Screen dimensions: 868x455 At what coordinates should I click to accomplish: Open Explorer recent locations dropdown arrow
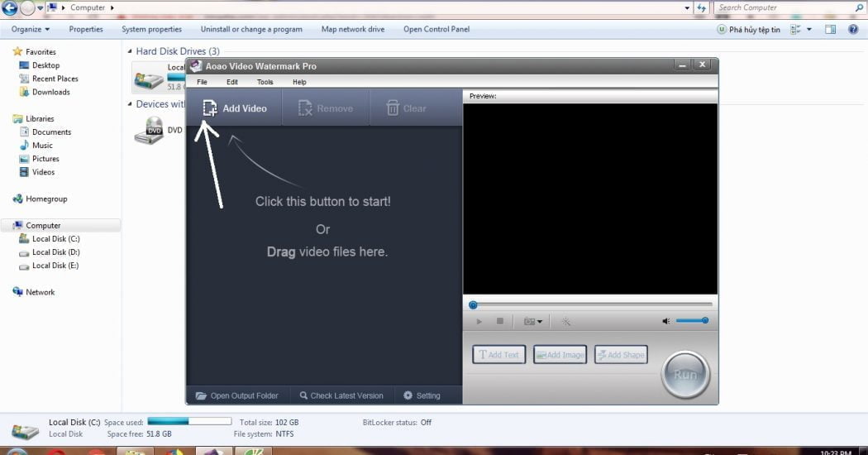(x=40, y=7)
